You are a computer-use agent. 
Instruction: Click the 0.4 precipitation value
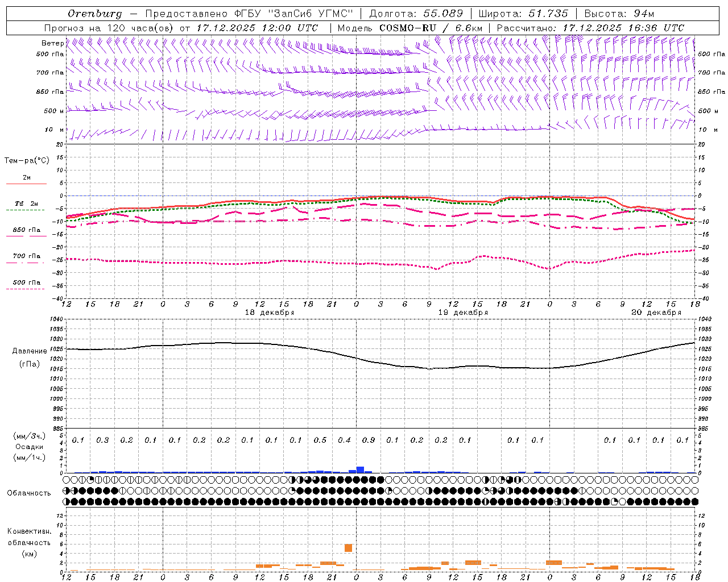coord(344,440)
